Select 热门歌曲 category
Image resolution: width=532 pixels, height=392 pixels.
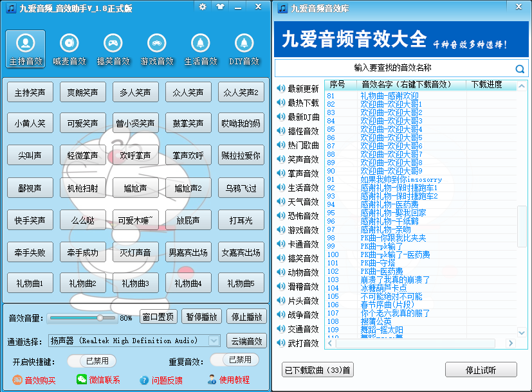coord(298,145)
